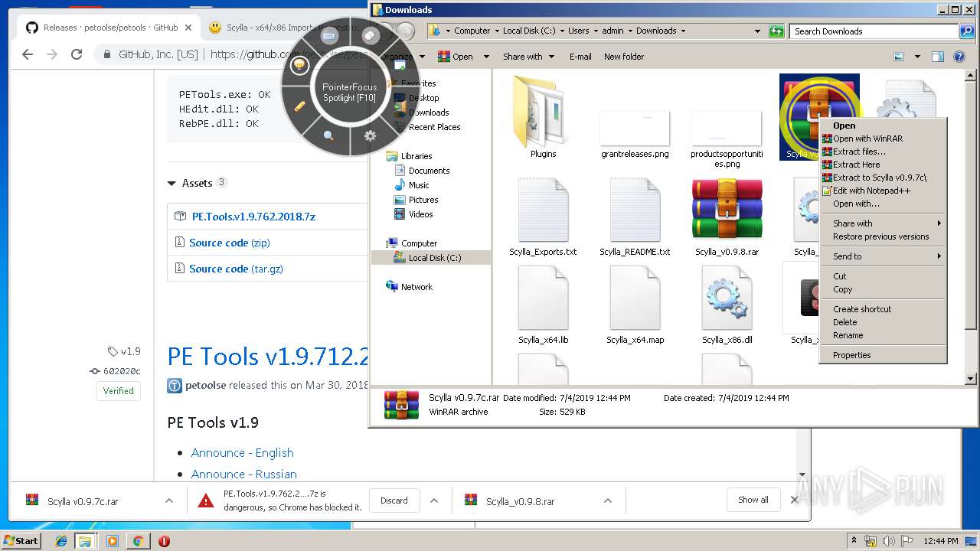
Task: Click the media player taskbar icon
Action: tap(113, 541)
